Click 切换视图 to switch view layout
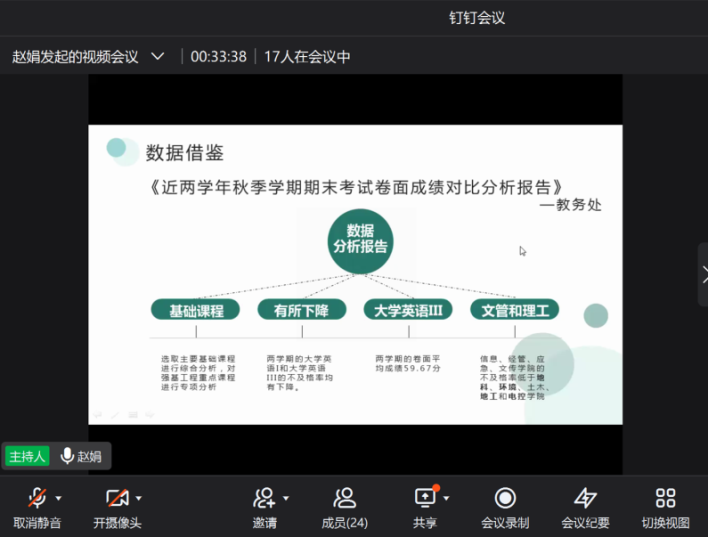The height and width of the screenshot is (537, 708). 665,498
